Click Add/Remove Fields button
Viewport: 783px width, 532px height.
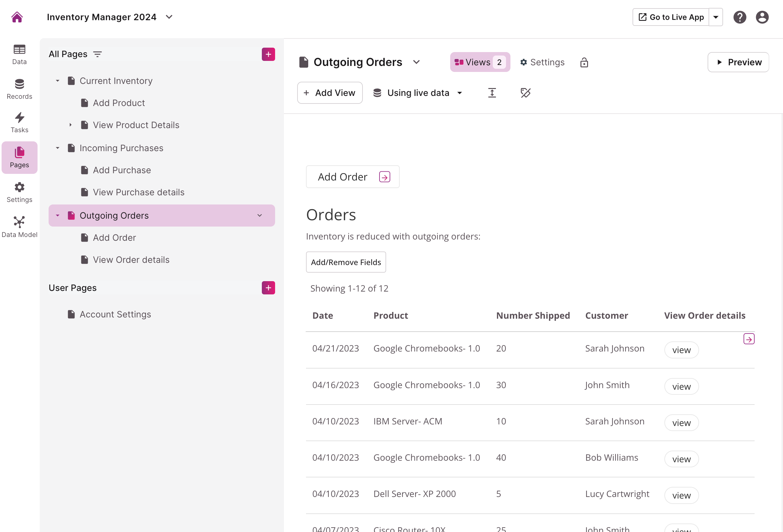point(346,262)
